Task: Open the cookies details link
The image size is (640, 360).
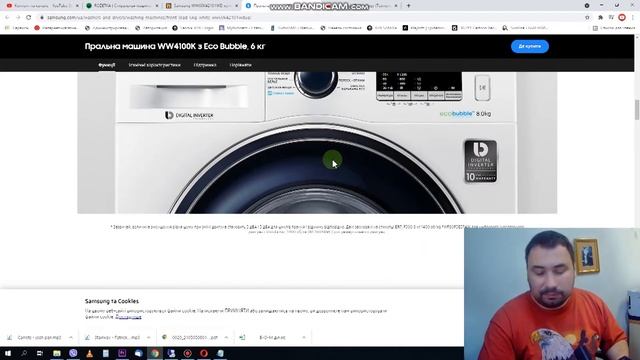Action: [x=128, y=317]
